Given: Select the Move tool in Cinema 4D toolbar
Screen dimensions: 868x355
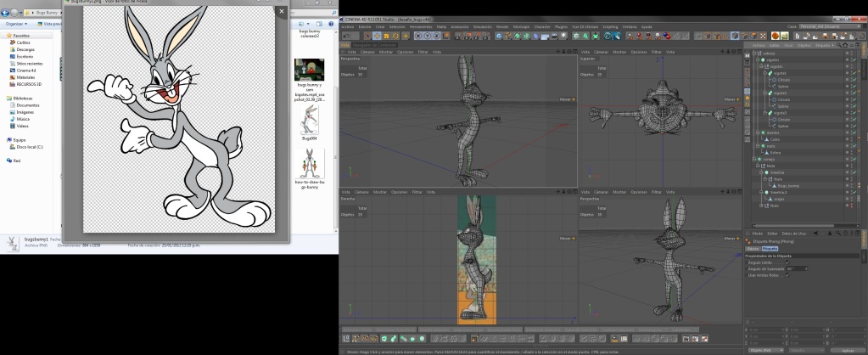Looking at the screenshot, I should click(x=377, y=36).
